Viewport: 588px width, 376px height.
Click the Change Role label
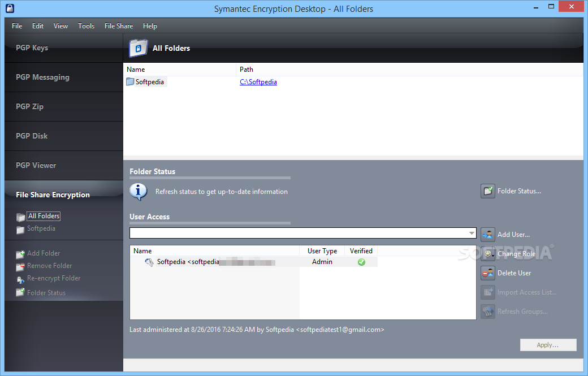click(x=516, y=254)
